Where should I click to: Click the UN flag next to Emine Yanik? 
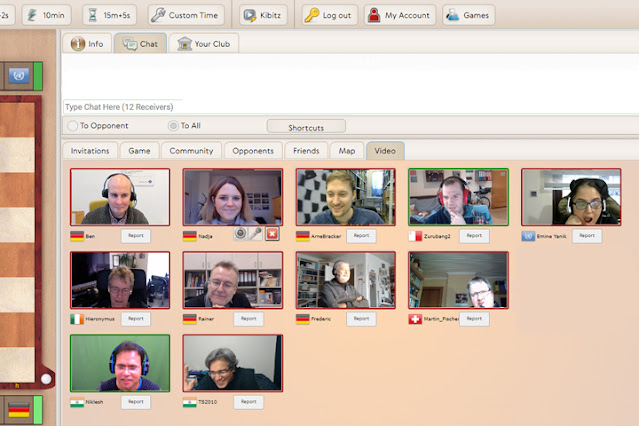click(528, 236)
